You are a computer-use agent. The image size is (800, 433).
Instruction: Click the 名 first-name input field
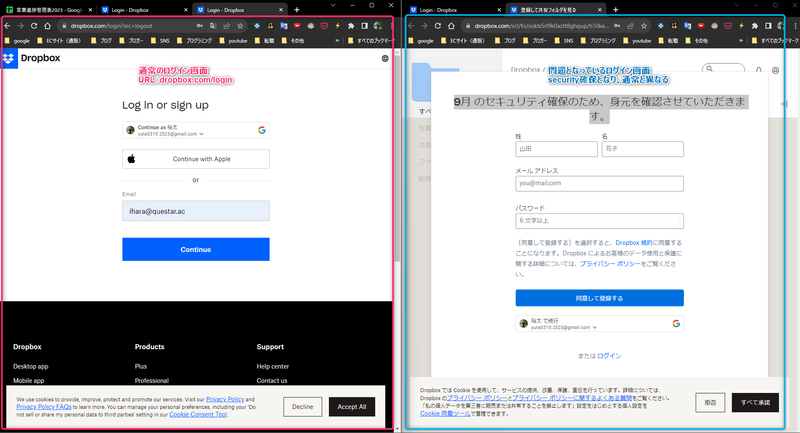[643, 149]
